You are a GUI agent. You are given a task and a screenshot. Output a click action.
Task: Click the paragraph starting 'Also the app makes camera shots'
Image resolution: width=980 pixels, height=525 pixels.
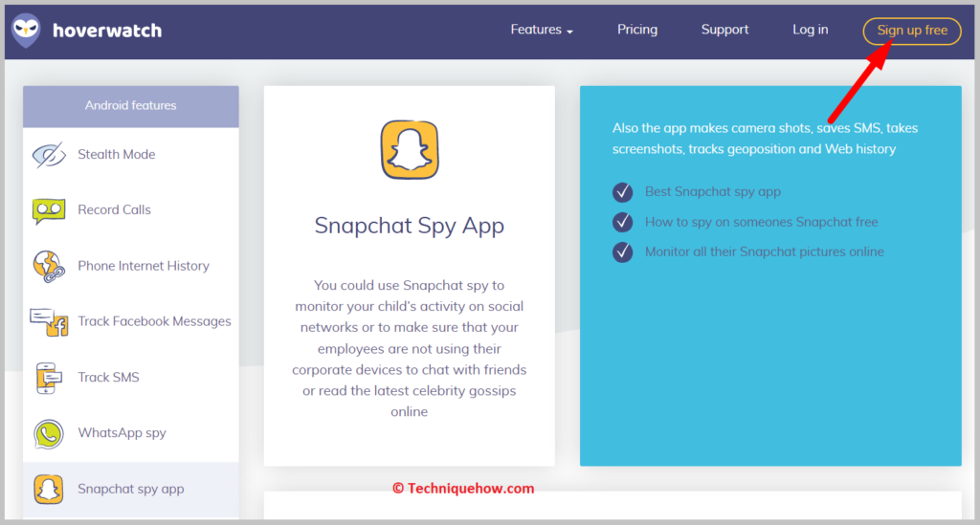(765, 139)
